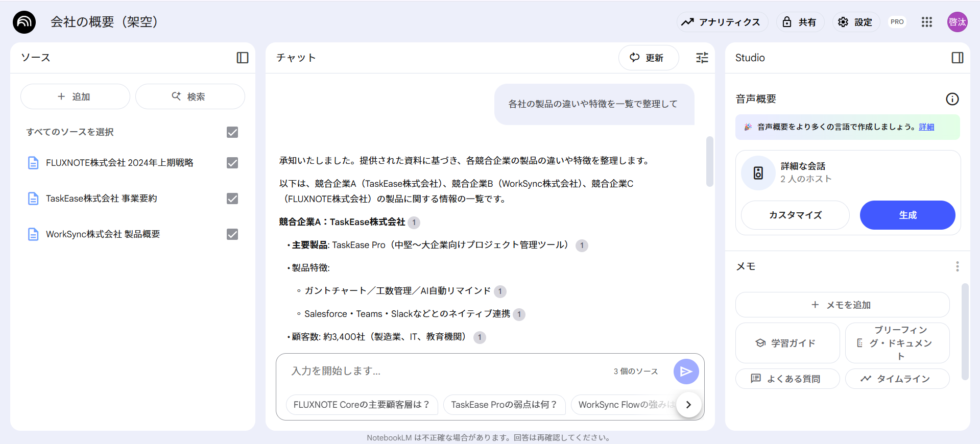This screenshot has height=444, width=980.
Task: Click the 共有 share button
Action: (800, 22)
